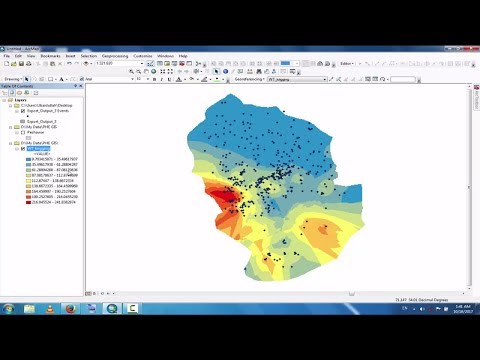
Task: Open the File menu
Action: point(7,56)
